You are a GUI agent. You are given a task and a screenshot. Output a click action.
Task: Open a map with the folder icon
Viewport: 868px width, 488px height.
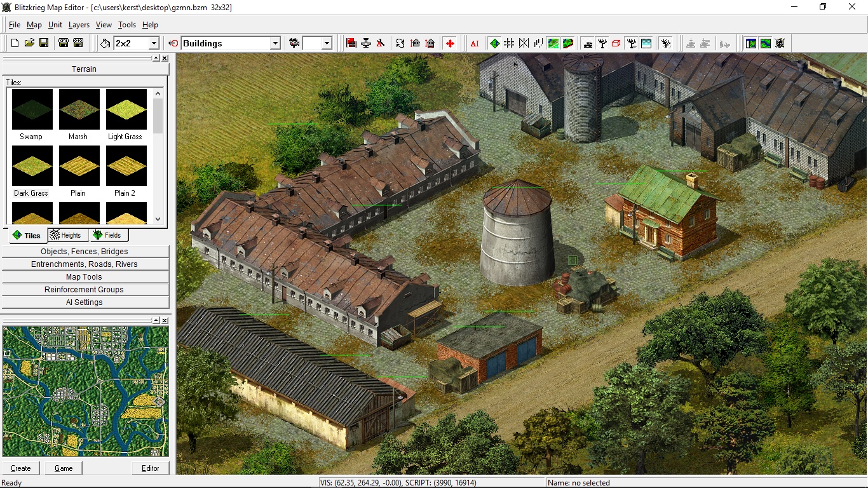coord(29,43)
